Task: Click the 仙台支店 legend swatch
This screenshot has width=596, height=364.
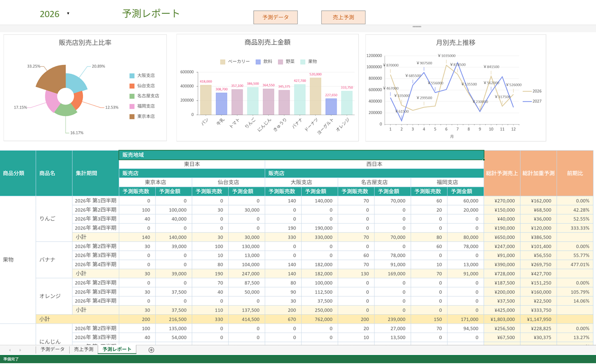Action: (132, 86)
